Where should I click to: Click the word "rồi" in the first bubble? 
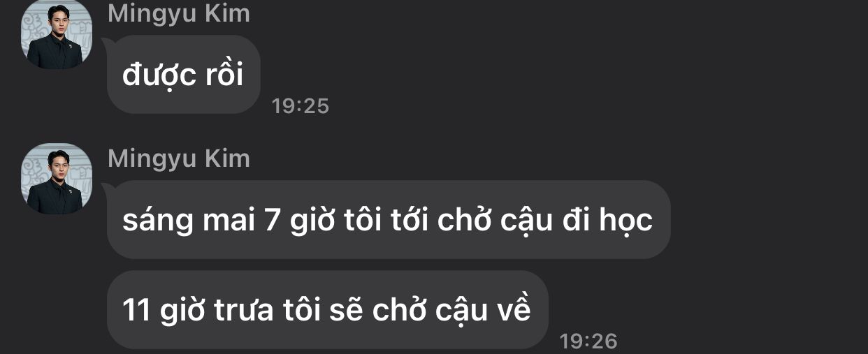tap(221, 74)
